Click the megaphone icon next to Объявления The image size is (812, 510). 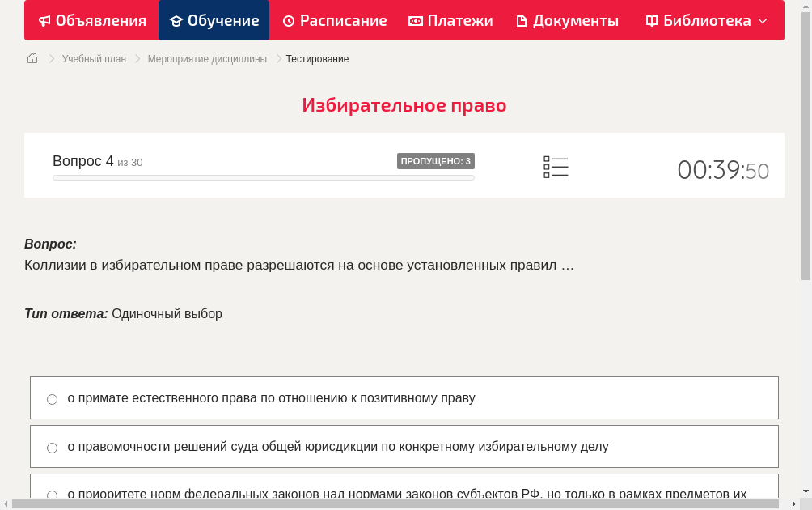click(x=44, y=20)
